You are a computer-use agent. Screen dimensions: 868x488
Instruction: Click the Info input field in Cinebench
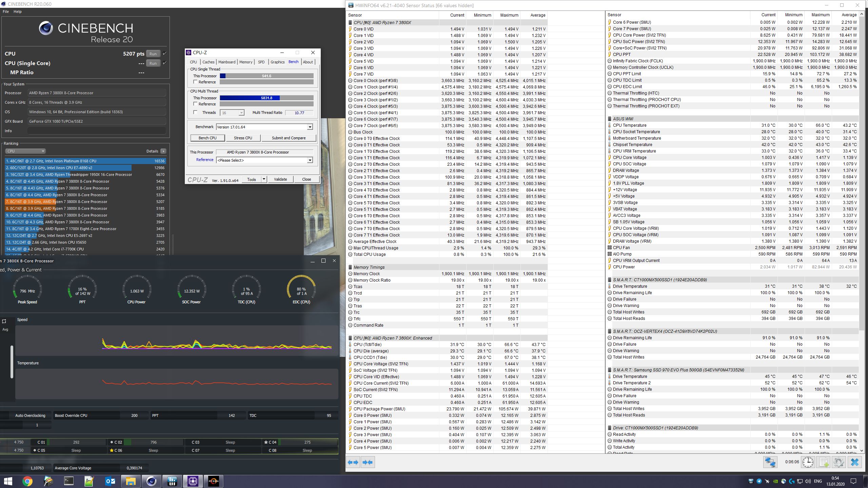point(97,131)
